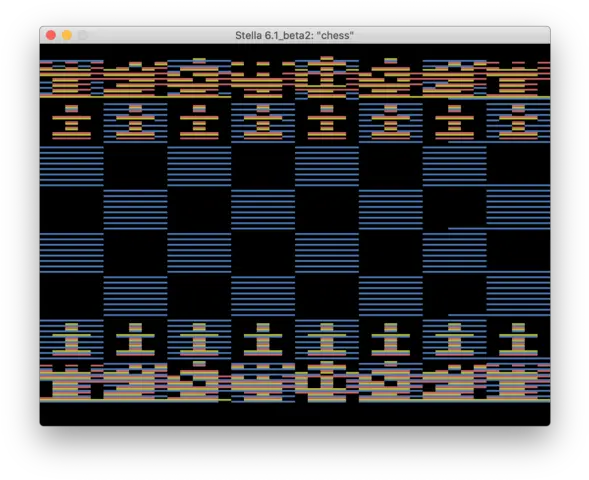Grab the bottom-side knight on the b-file
589x480 pixels.
click(135, 382)
